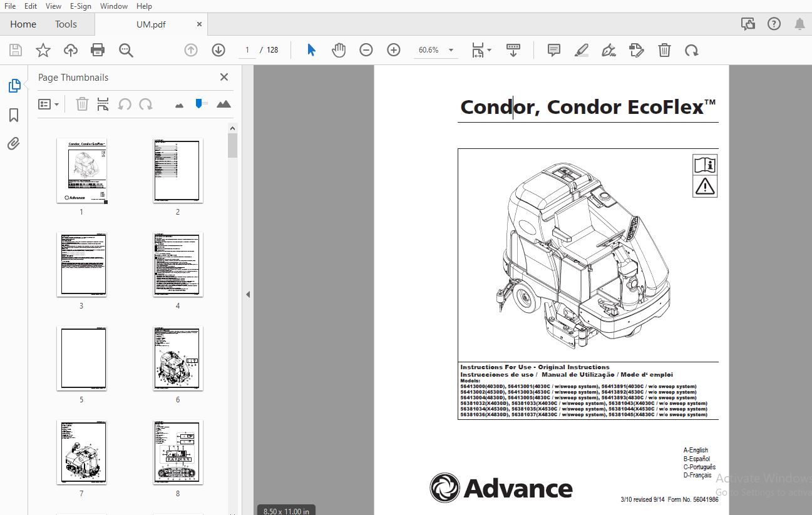The width and height of the screenshot is (812, 515).
Task: Choose the selection arrow tool
Action: (311, 50)
